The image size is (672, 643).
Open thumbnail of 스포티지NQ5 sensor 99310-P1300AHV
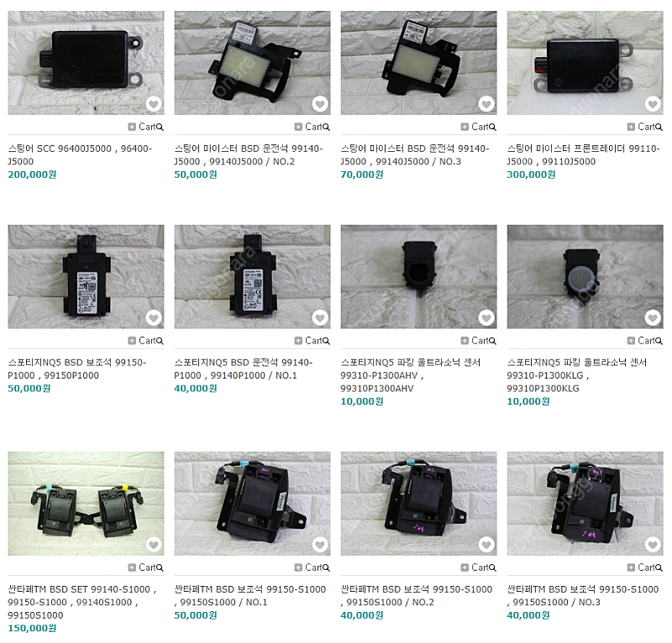click(418, 277)
